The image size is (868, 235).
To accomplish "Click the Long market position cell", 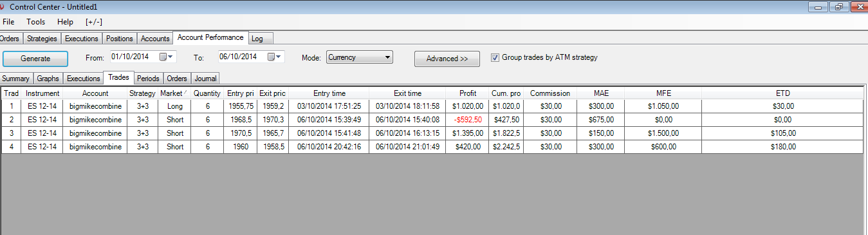I will coord(174,106).
